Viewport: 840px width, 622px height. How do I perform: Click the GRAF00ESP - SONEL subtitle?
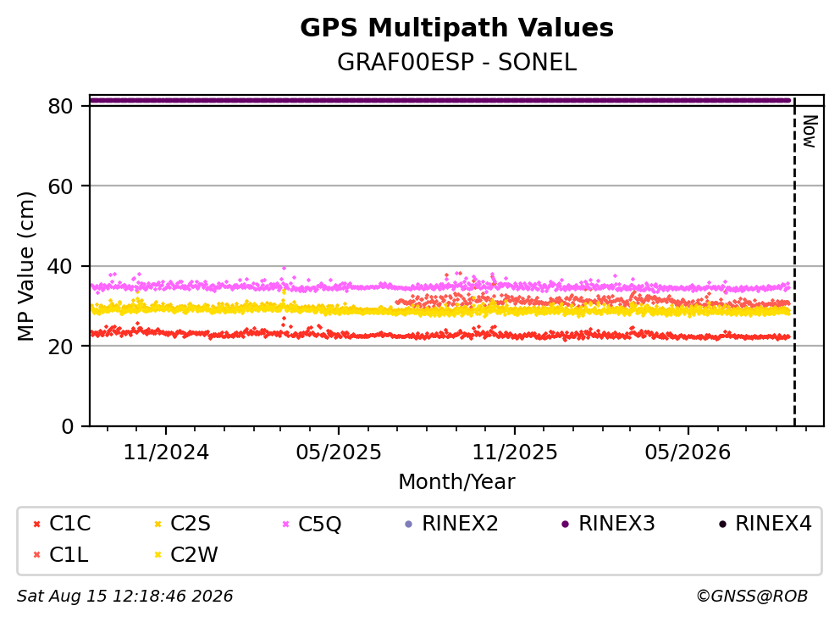click(x=457, y=62)
